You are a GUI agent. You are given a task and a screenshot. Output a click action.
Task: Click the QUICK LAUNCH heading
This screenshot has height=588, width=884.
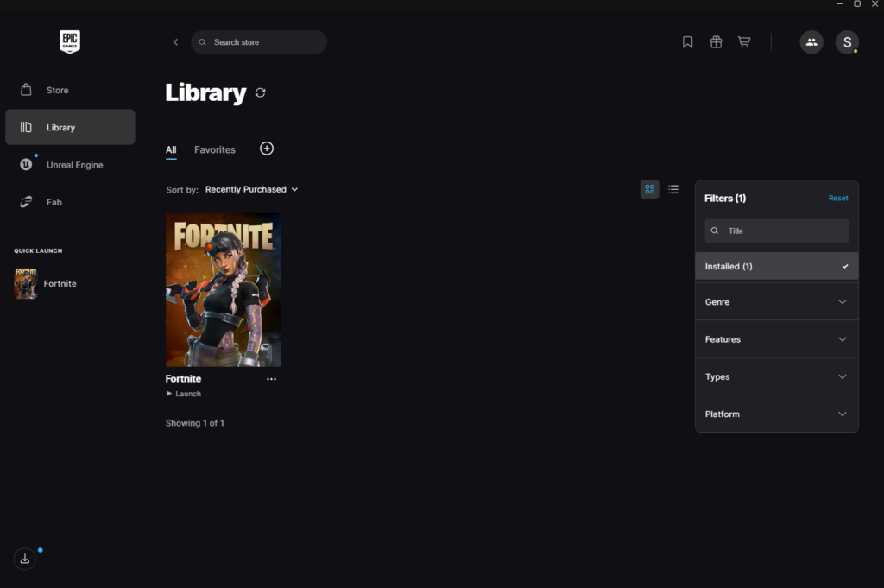coord(38,250)
